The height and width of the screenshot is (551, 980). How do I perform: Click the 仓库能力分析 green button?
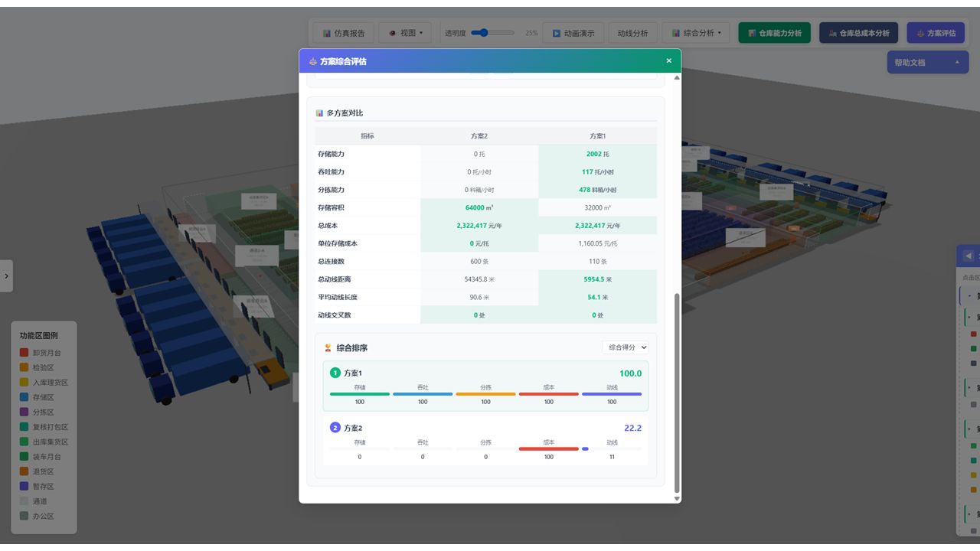click(774, 33)
